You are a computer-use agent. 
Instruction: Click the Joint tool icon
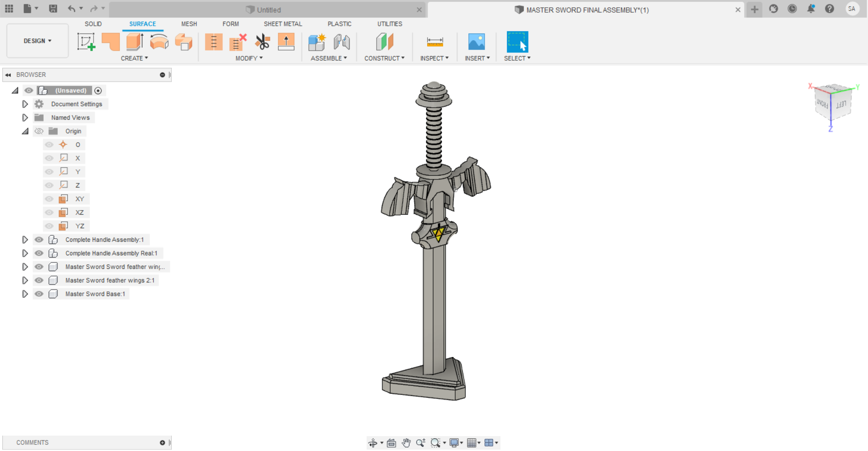(x=342, y=42)
